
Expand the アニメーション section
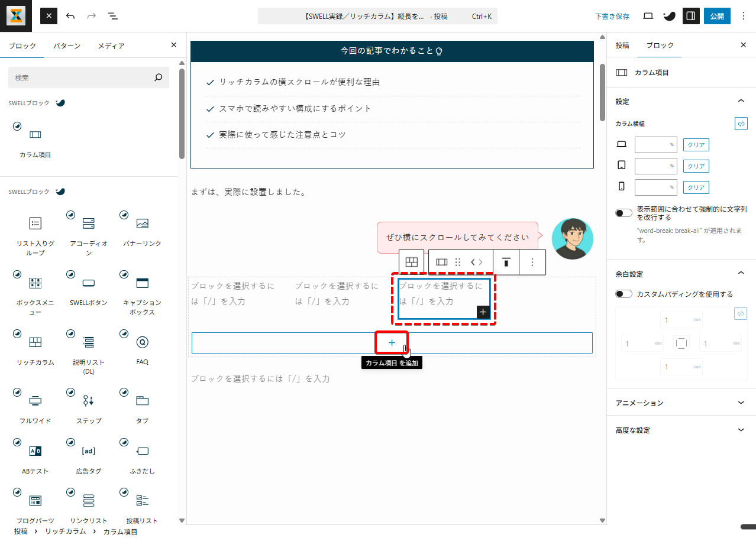point(681,403)
